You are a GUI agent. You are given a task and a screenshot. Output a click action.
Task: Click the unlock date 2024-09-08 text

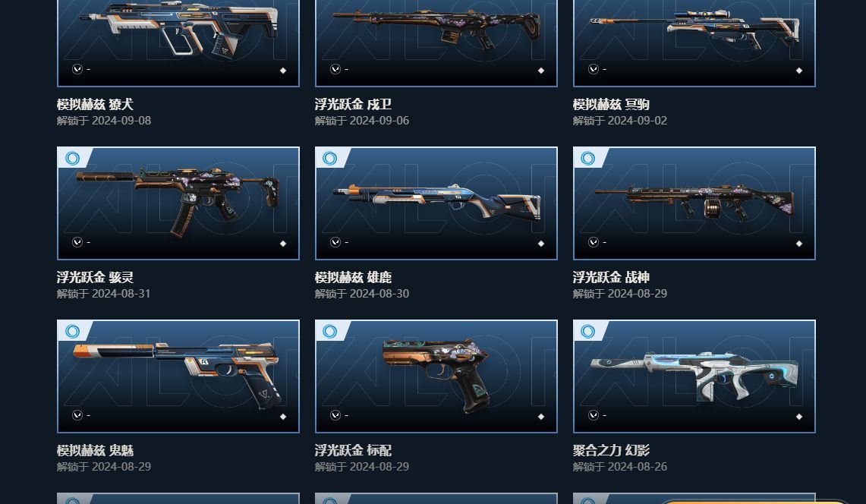(x=121, y=121)
